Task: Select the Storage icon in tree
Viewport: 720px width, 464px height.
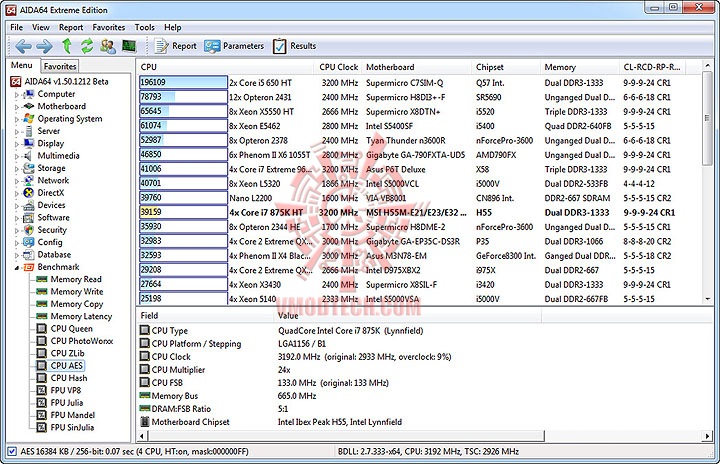Action: point(29,168)
